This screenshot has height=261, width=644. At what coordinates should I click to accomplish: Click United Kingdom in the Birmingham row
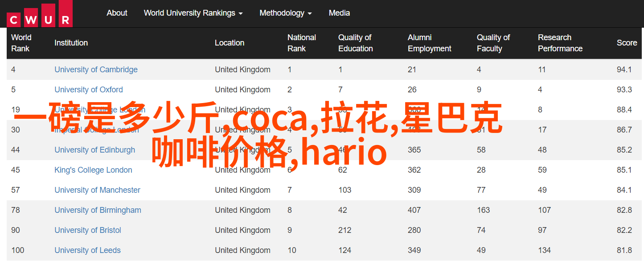242,210
